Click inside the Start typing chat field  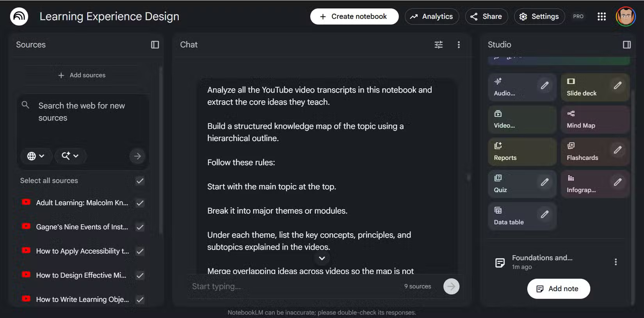(x=273, y=286)
